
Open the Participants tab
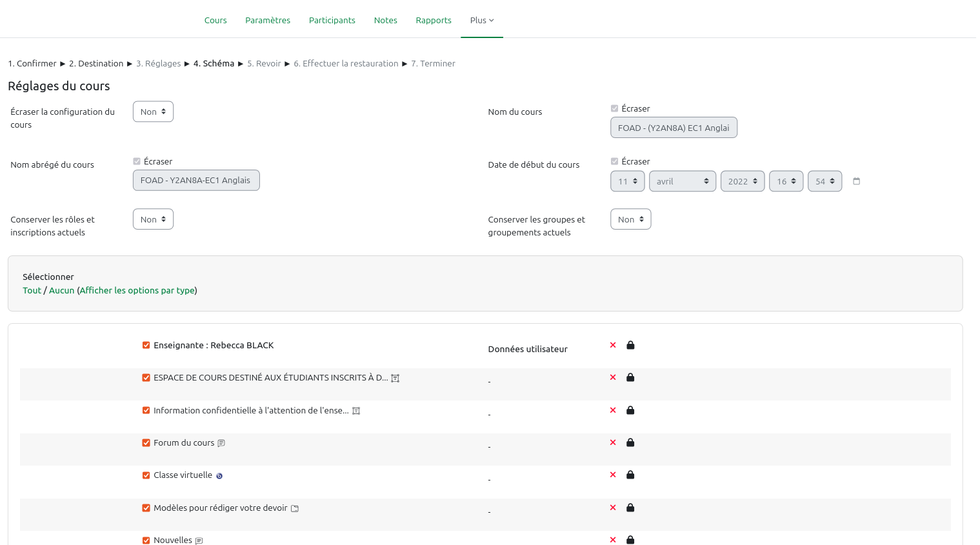tap(332, 20)
